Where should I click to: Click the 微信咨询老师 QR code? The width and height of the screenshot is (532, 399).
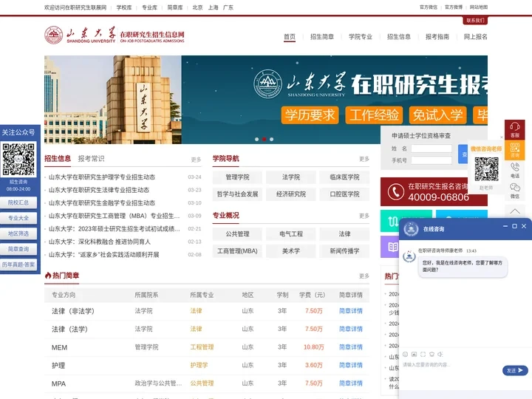[x=486, y=169]
